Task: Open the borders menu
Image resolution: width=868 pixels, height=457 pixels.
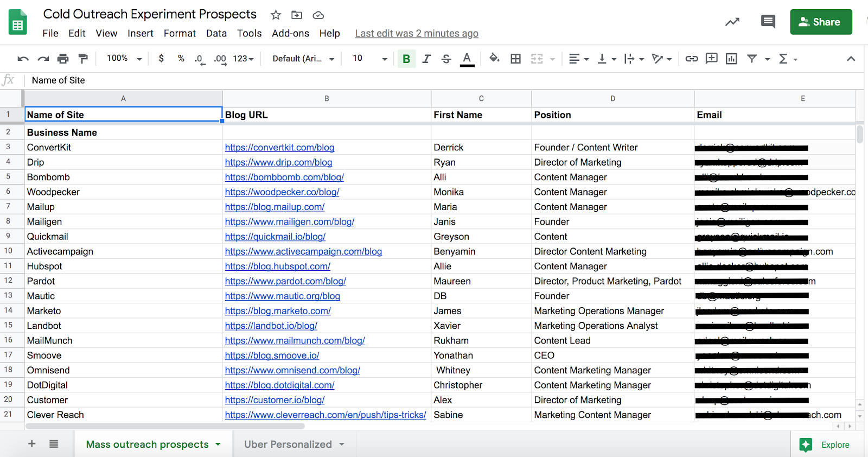Action: [x=516, y=59]
